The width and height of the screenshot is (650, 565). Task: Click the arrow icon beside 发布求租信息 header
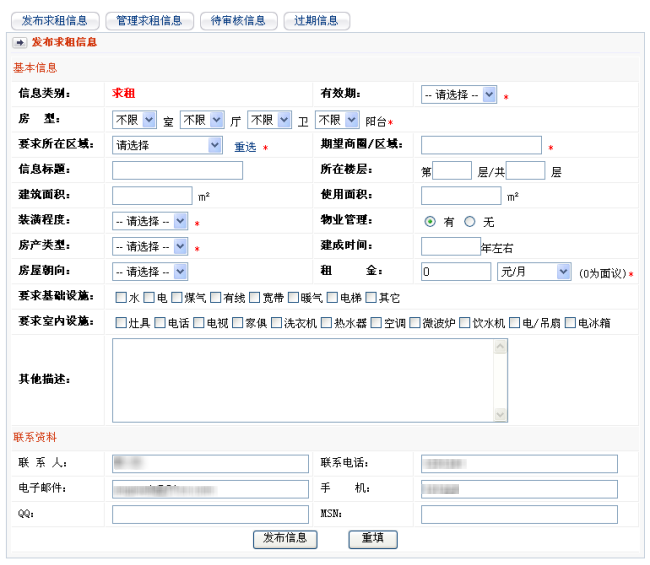tap(19, 42)
